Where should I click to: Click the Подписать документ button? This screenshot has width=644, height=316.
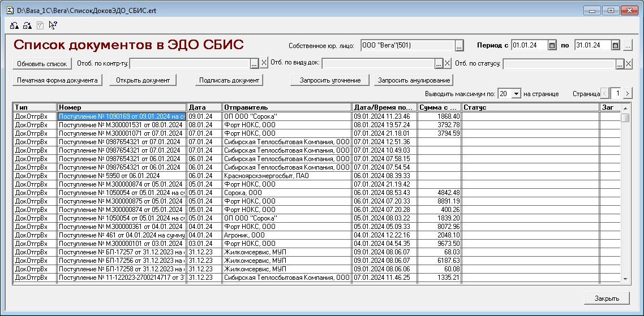229,80
